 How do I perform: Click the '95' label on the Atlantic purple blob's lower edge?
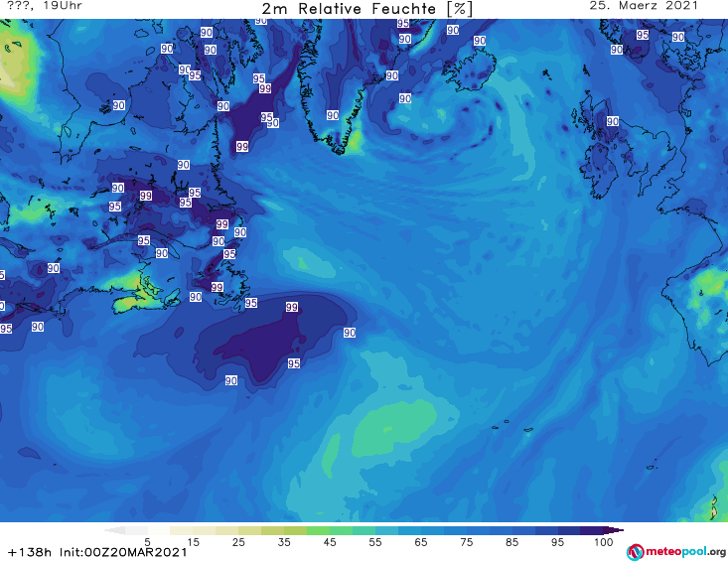293,363
